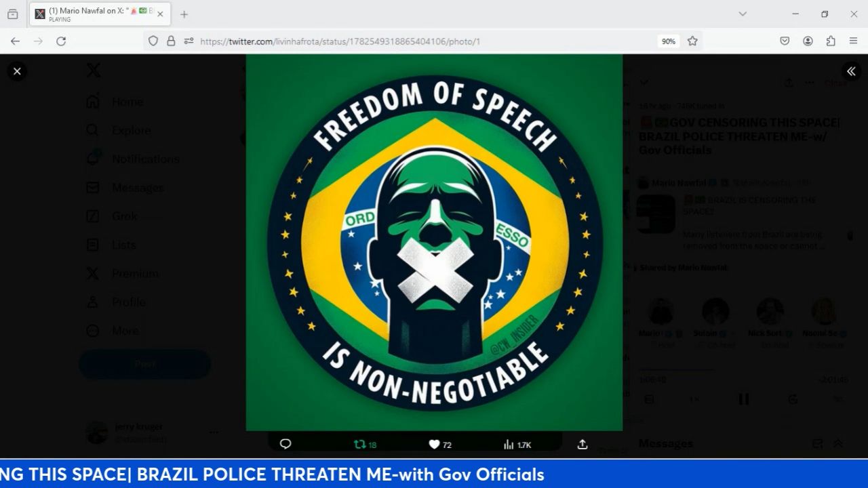Open the tracking protection shield icon
This screenshot has height=488, width=868.
coord(153,41)
